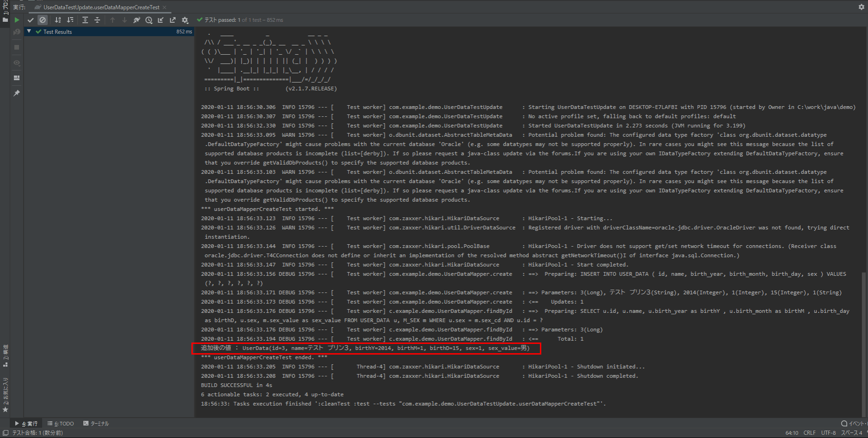
Task: Sort test results alphabetically
Action: (58, 20)
